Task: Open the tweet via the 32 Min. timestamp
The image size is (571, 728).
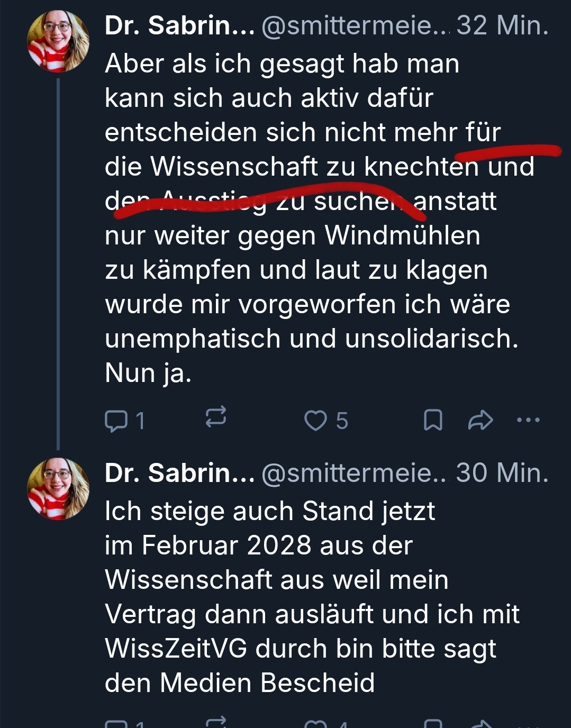Action: (502, 25)
